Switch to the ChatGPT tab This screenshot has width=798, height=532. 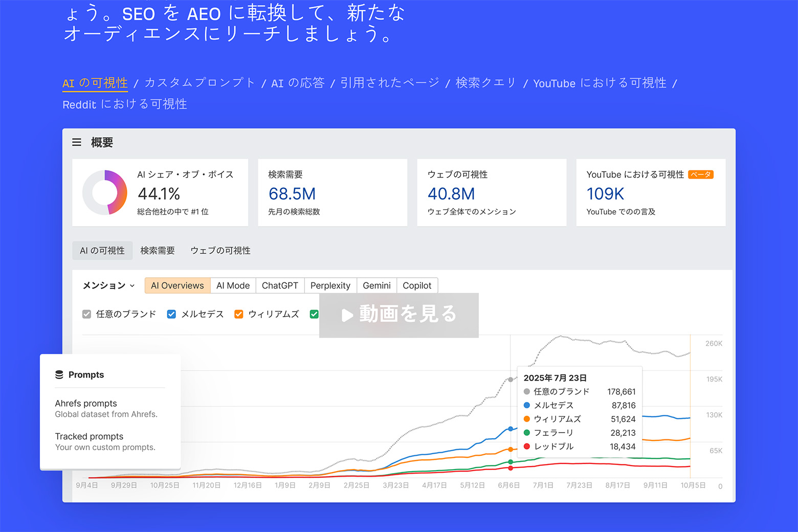(x=280, y=285)
